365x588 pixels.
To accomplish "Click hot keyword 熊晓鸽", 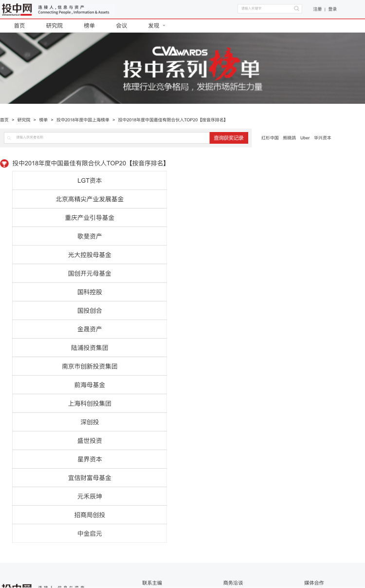I will (289, 138).
